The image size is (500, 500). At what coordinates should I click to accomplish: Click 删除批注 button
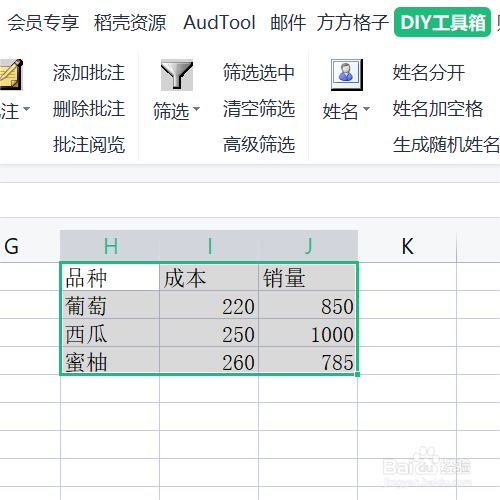89,109
